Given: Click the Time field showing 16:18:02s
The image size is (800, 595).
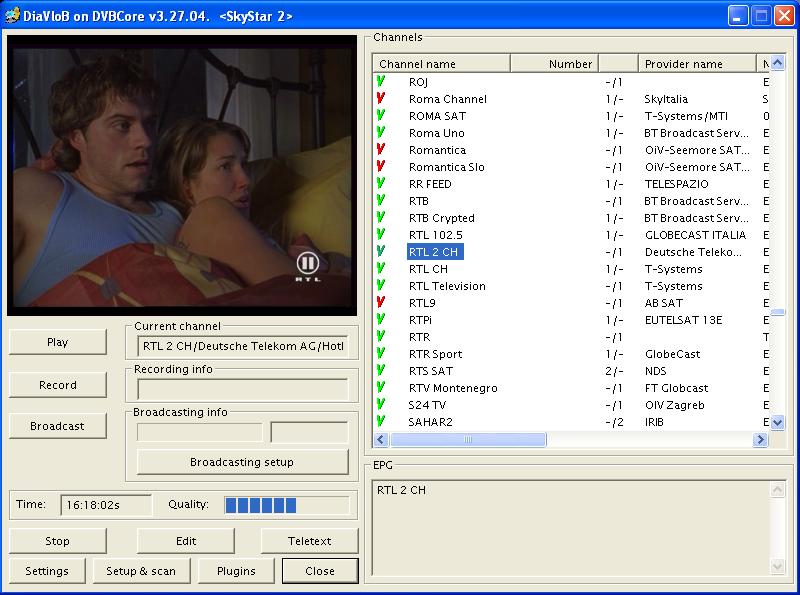Looking at the screenshot, I should click(106, 505).
